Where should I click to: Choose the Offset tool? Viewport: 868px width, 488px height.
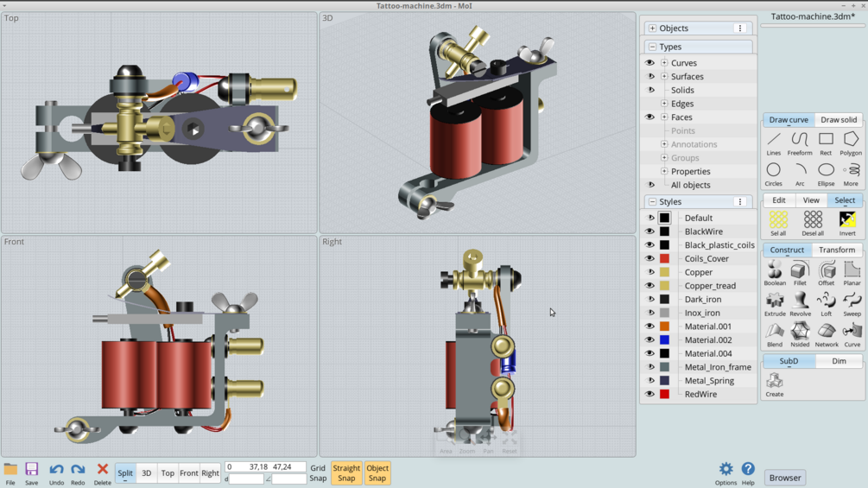click(x=827, y=273)
